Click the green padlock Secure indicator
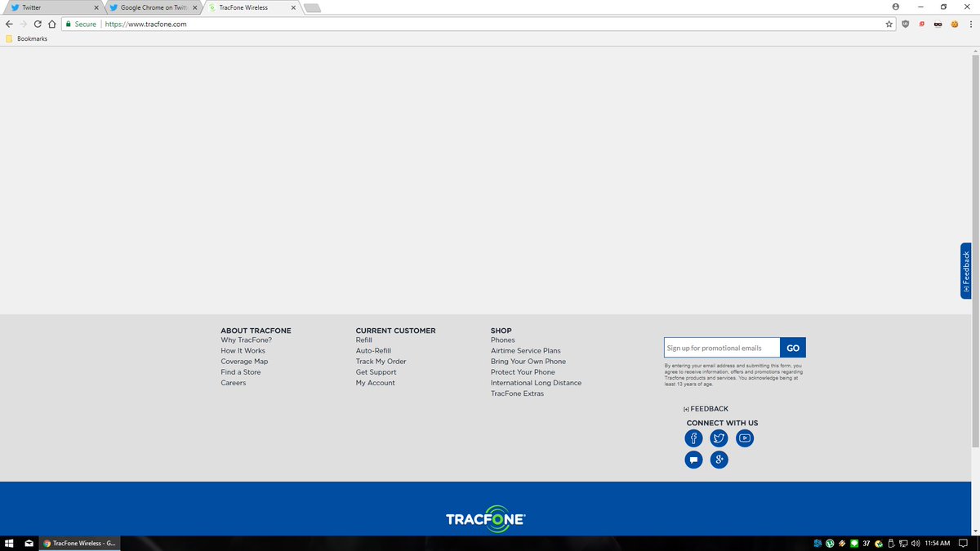This screenshot has height=551, width=980. pos(81,24)
